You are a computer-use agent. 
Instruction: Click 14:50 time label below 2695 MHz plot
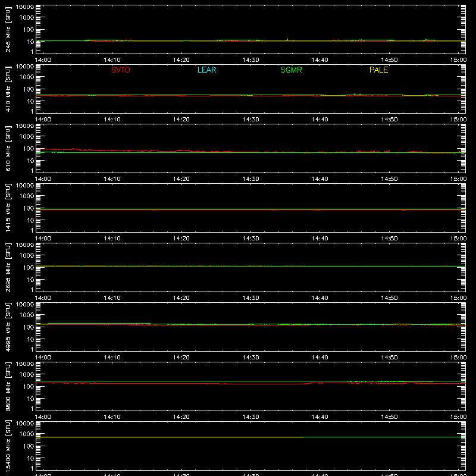(389, 298)
